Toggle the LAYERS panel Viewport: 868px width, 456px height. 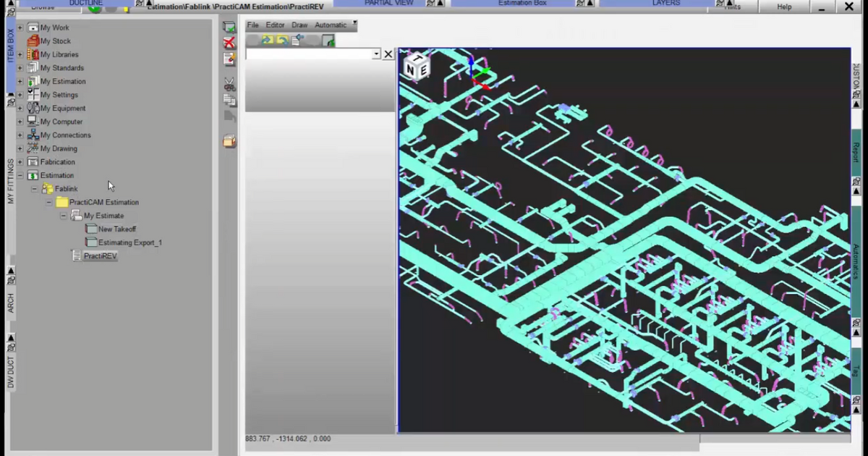click(x=665, y=3)
